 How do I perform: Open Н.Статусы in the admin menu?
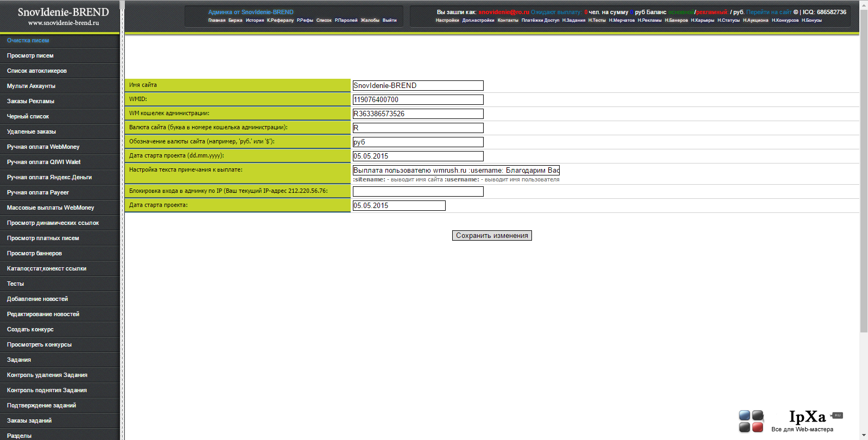[x=728, y=20]
